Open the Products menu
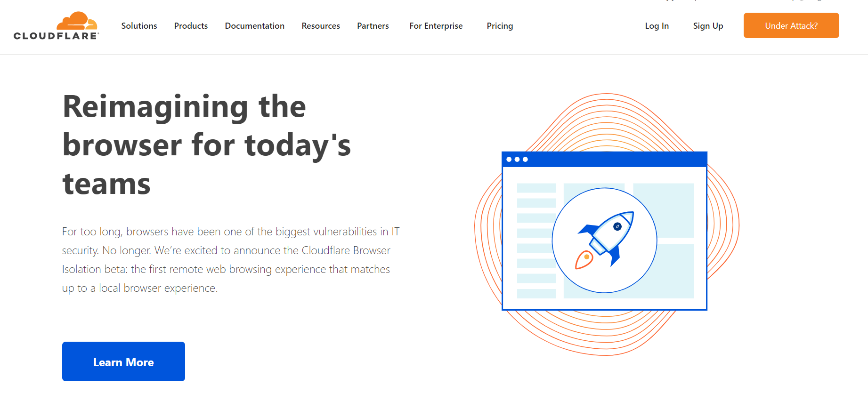The height and width of the screenshot is (393, 868). [191, 26]
